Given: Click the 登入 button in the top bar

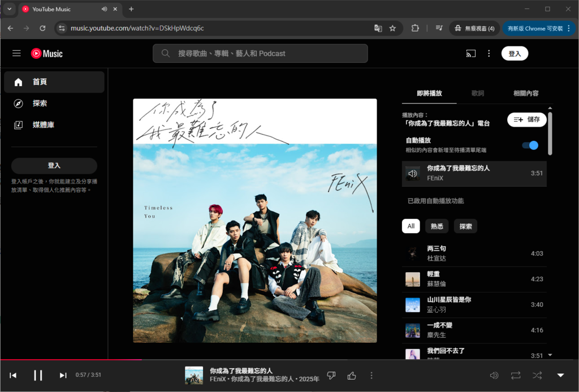Looking at the screenshot, I should point(515,54).
